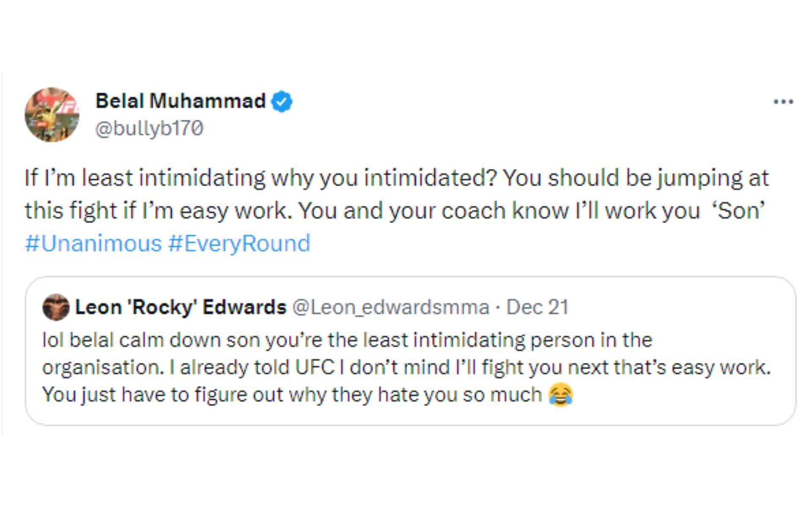812x508 pixels.
Task: Open the #Unanimous hashtag
Action: 93,243
